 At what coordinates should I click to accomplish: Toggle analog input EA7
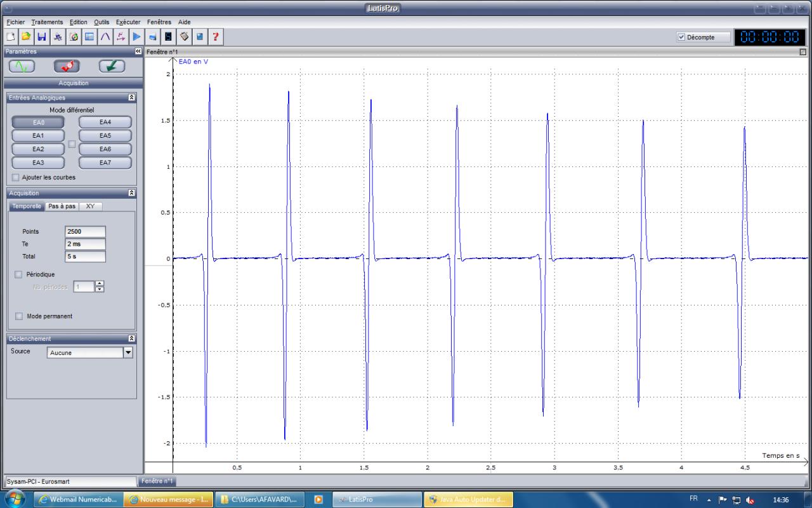point(105,163)
